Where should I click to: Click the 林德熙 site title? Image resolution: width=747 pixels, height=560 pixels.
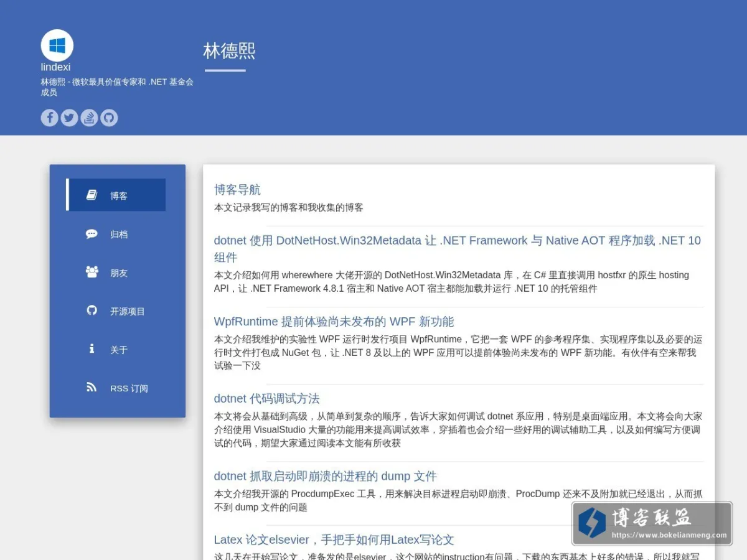click(x=229, y=51)
